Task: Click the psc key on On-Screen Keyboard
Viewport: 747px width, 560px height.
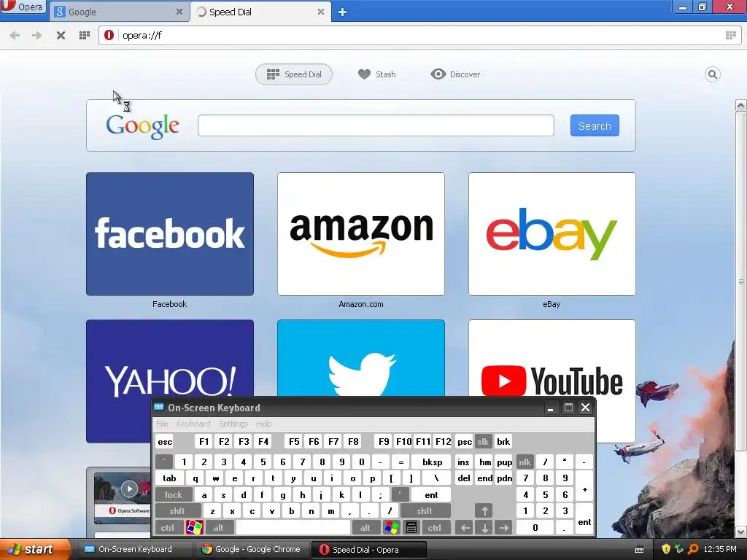Action: point(465,441)
